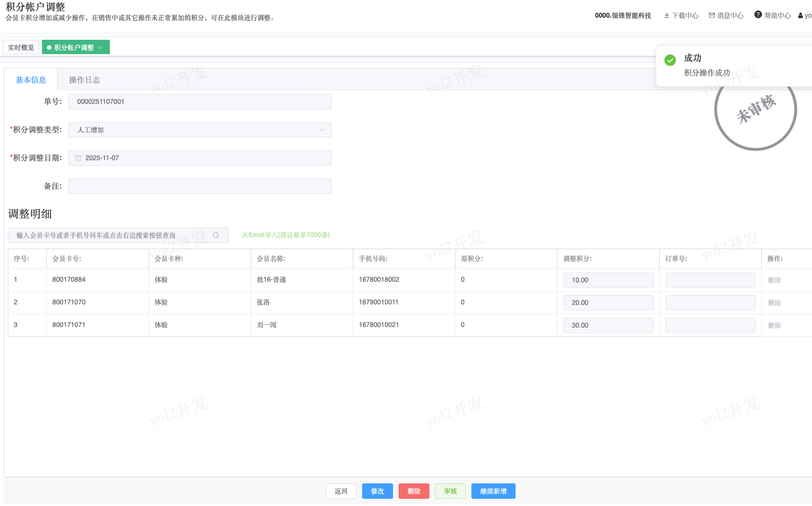The height and width of the screenshot is (506, 812).
Task: Click the 从Excel导入 link
Action: pos(286,235)
